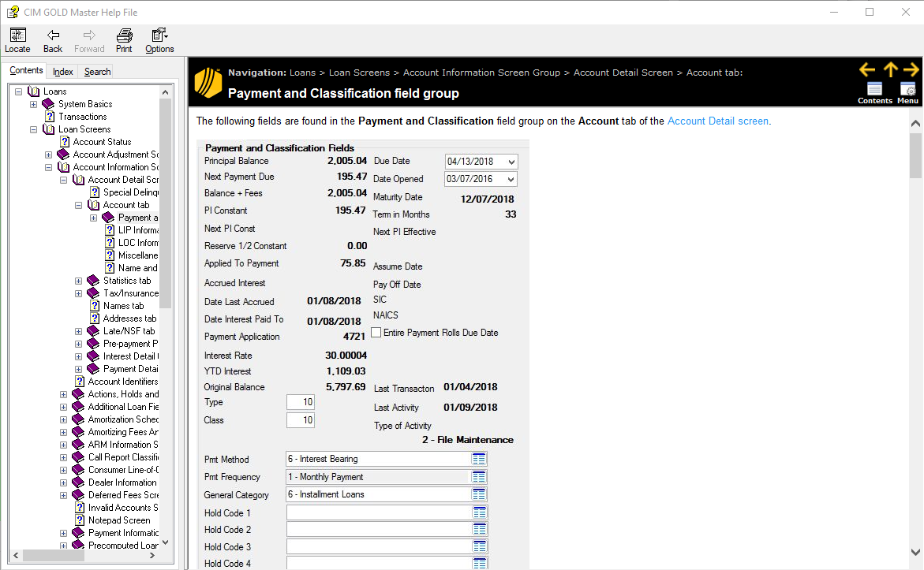
Task: Toggle Entire Payment Rolls Due Date checkbox
Action: click(376, 332)
